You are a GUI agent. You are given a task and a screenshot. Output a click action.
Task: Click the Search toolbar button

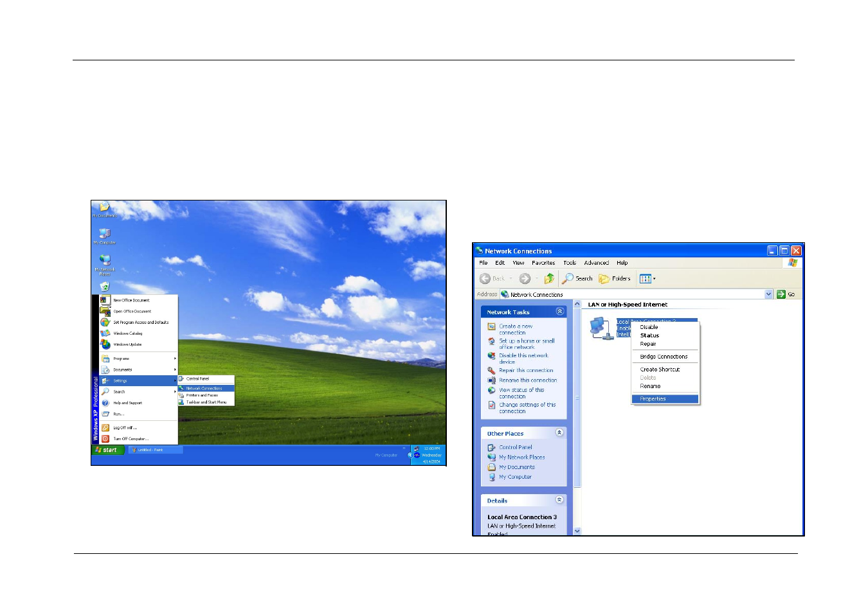click(x=577, y=279)
